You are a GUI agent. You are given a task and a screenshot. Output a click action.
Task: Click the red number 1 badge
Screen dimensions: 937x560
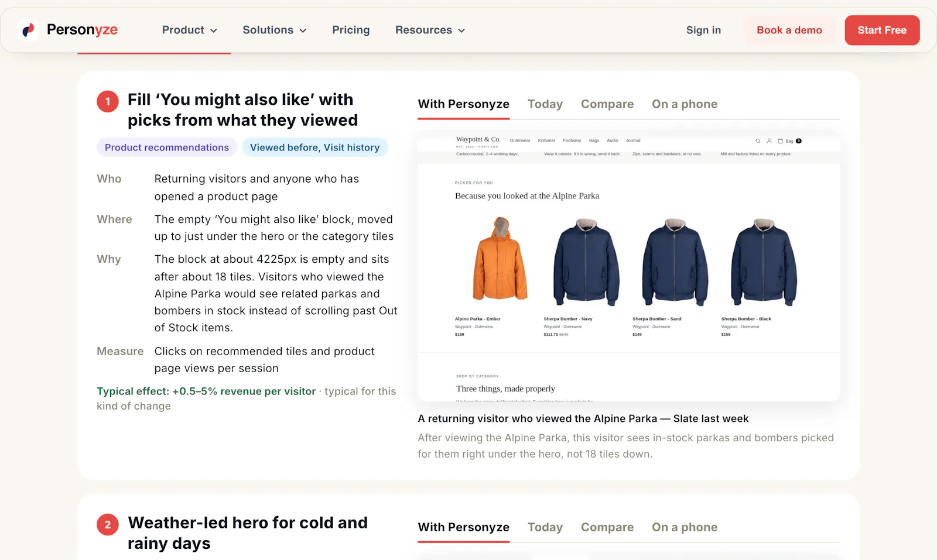(x=108, y=101)
